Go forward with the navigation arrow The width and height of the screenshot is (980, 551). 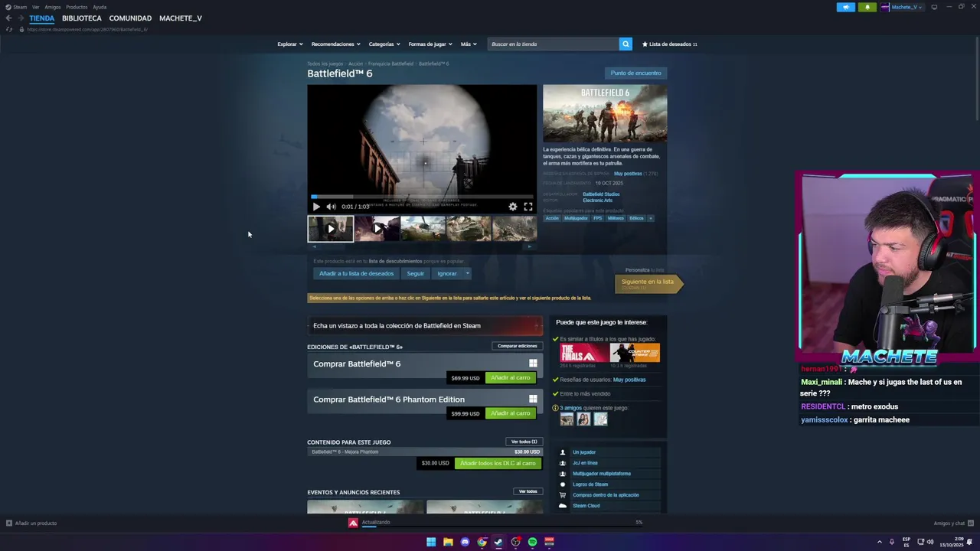tap(21, 18)
